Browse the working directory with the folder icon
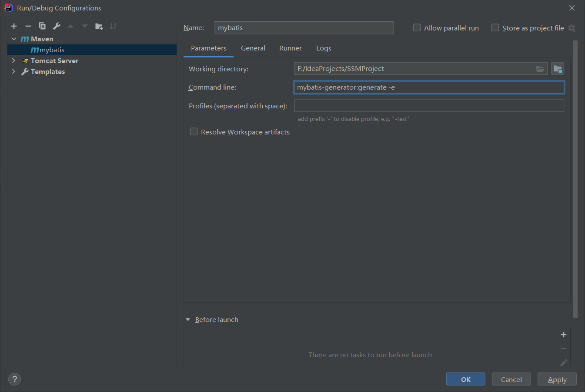 (540, 69)
